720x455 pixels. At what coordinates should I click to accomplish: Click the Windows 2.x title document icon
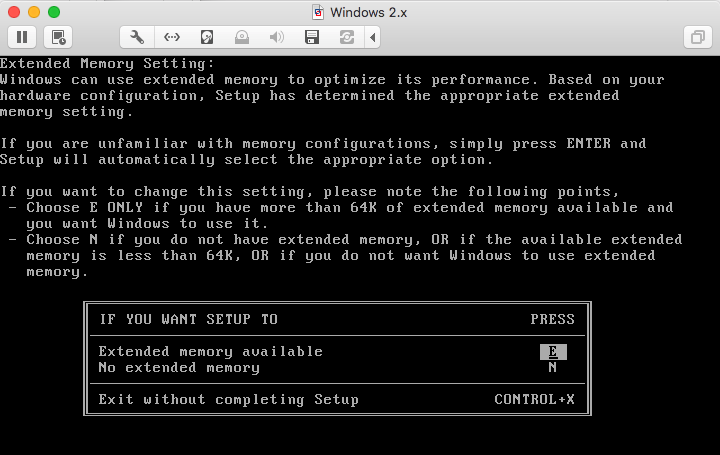point(318,12)
